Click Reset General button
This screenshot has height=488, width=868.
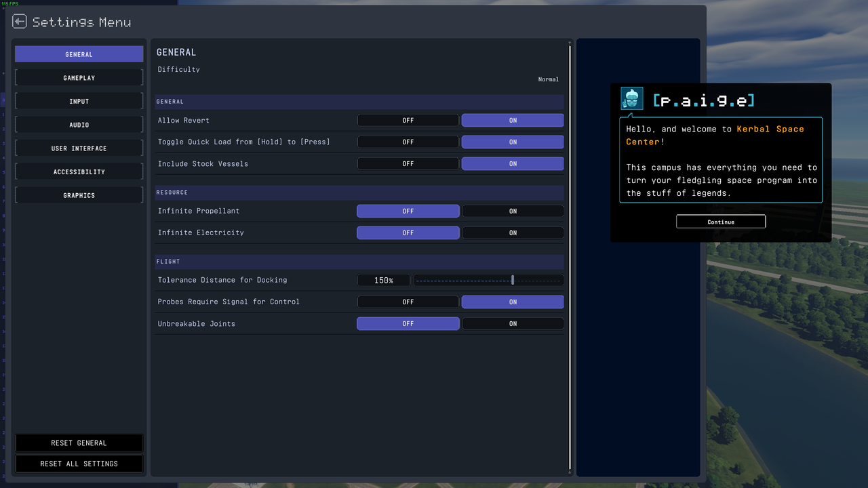pos(79,443)
